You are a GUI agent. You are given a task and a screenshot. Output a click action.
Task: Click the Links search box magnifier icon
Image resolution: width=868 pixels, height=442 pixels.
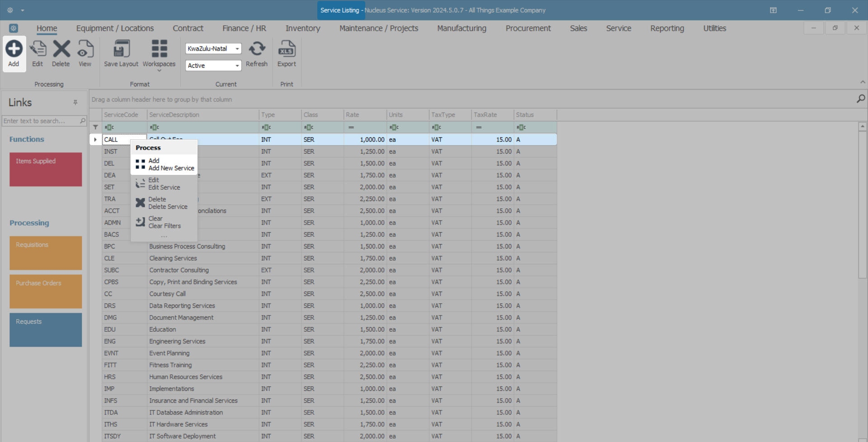(x=83, y=121)
